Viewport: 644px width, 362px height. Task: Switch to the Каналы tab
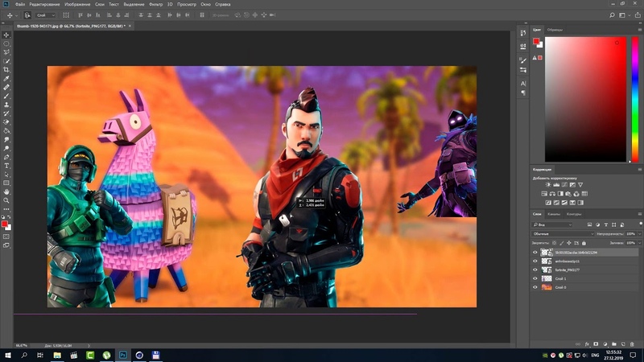coord(553,214)
